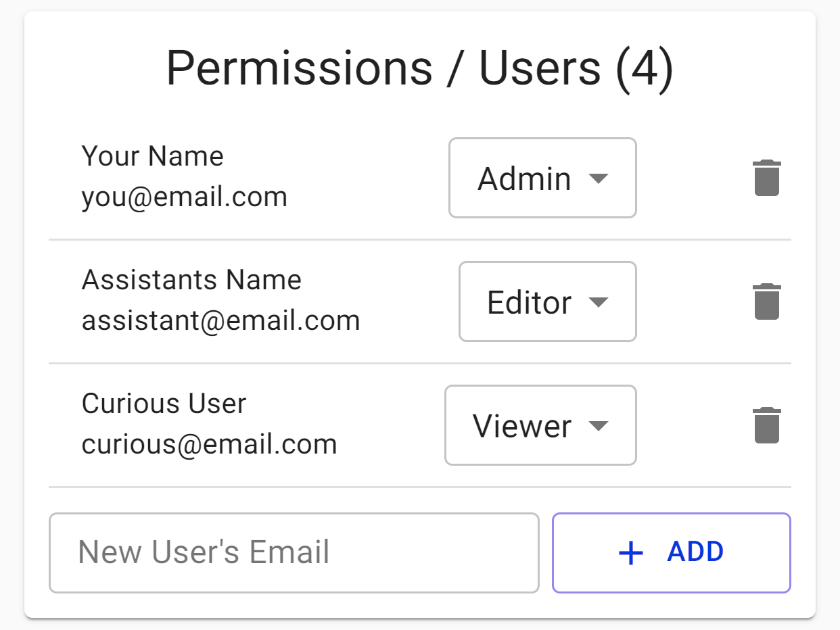Open the Editor role dropdown

(x=547, y=301)
